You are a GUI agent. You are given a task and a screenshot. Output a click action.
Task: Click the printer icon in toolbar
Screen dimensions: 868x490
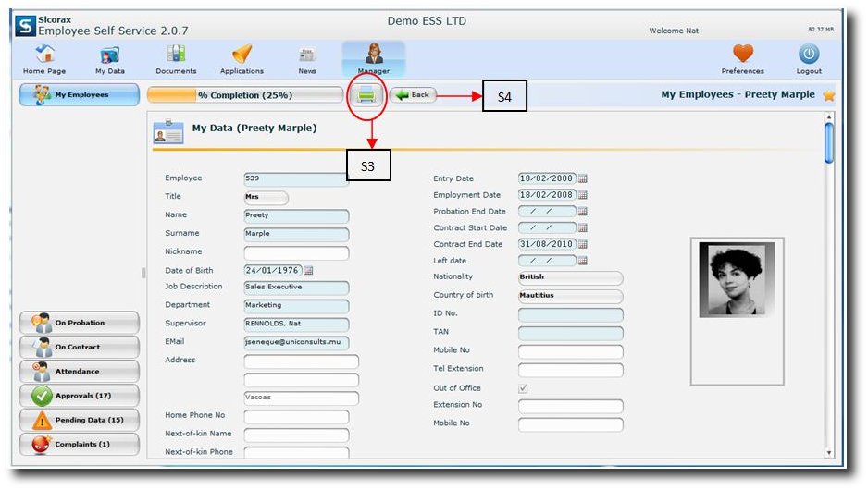[x=367, y=95]
